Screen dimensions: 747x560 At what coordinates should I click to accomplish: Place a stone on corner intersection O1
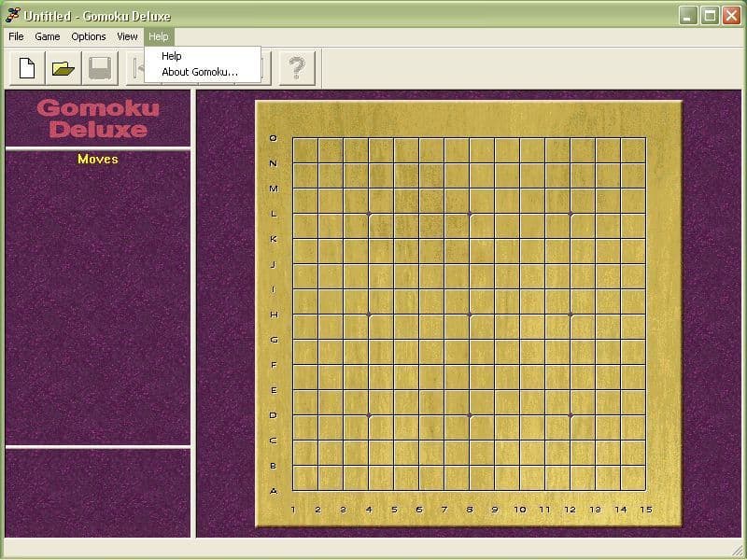click(293, 138)
